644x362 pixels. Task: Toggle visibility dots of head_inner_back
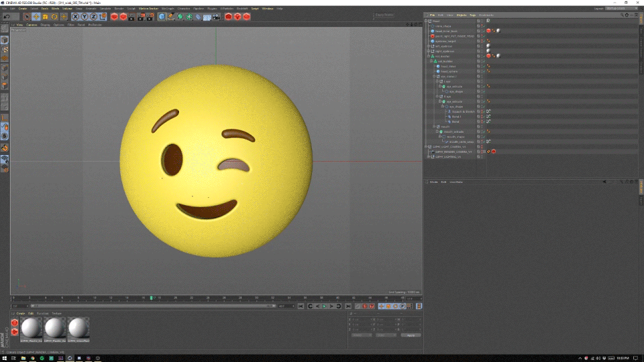click(482, 32)
